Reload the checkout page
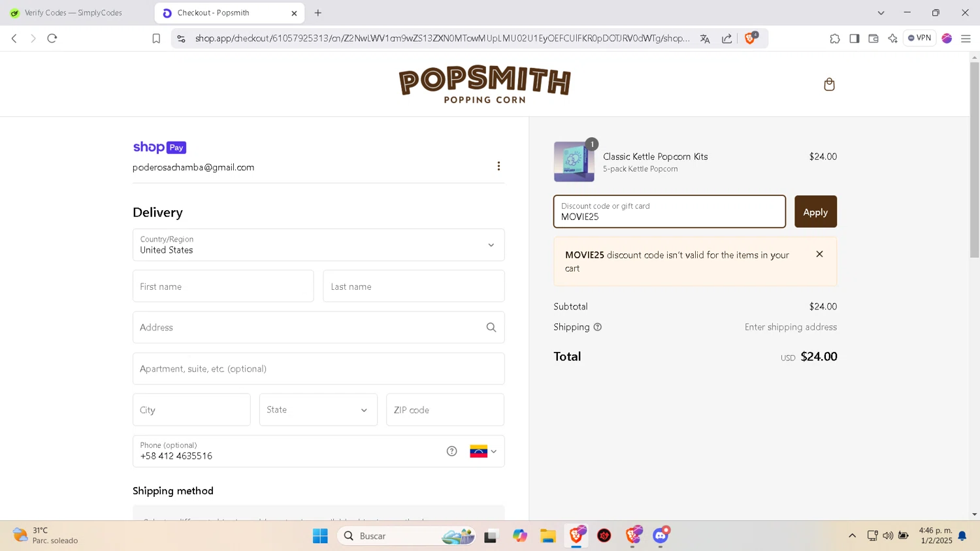 tap(52, 39)
